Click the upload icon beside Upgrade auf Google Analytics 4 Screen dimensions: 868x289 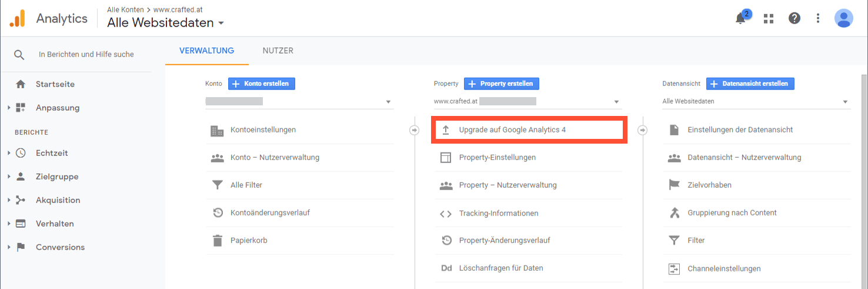tap(446, 129)
